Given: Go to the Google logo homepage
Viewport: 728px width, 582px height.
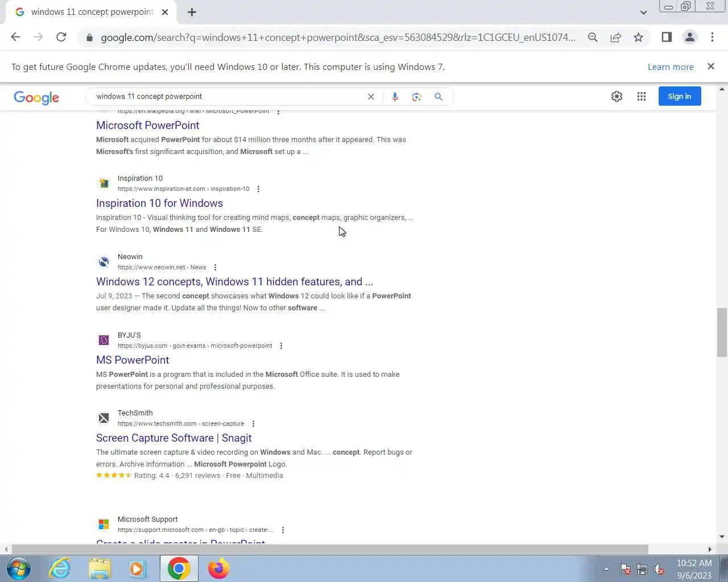Looking at the screenshot, I should [36, 97].
